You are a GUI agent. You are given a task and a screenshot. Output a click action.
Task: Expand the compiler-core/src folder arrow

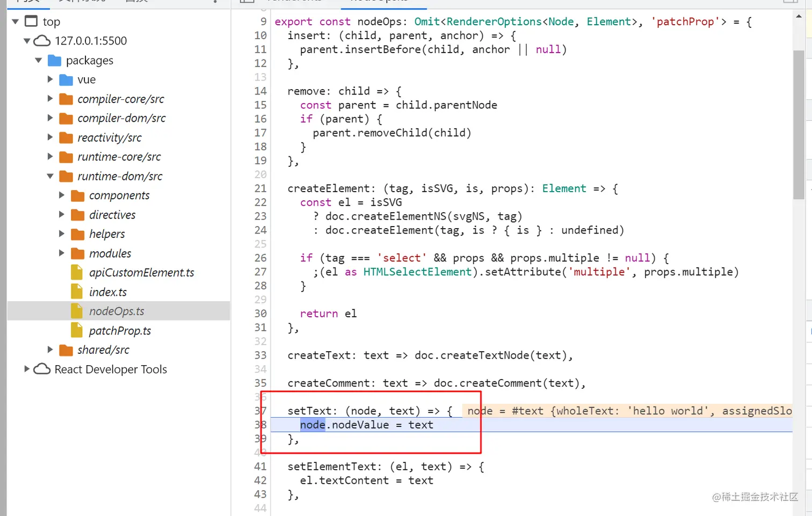pyautogui.click(x=50, y=99)
